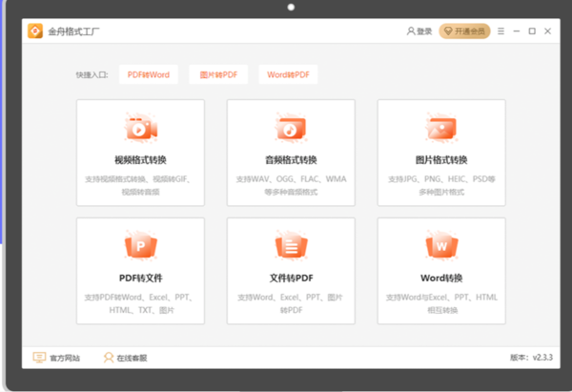Open the video format conversion icon
This screenshot has height=392, width=572.
tap(139, 127)
